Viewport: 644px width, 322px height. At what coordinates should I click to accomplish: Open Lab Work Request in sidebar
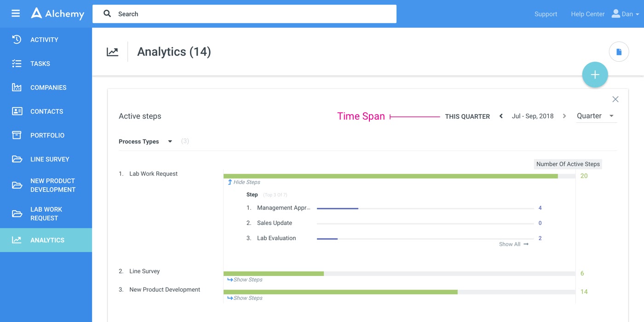point(46,214)
